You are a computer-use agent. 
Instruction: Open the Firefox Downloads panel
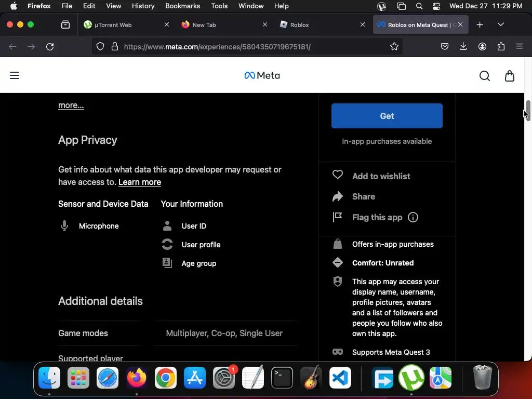(x=463, y=46)
